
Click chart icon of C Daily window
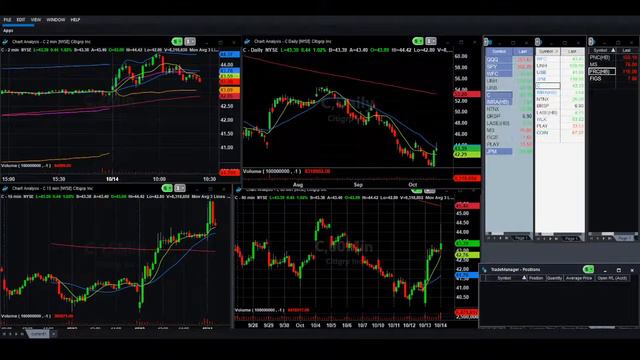click(247, 41)
